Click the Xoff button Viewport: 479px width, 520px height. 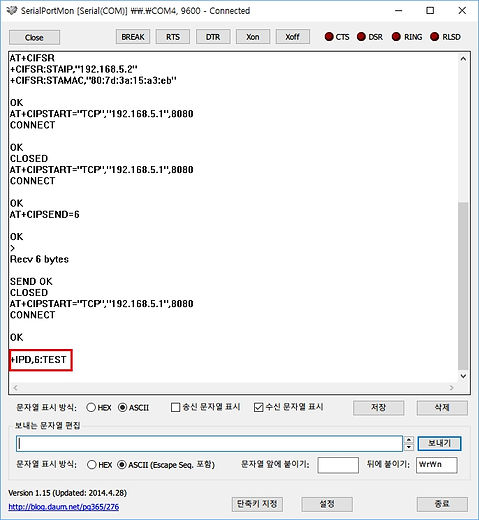point(292,37)
